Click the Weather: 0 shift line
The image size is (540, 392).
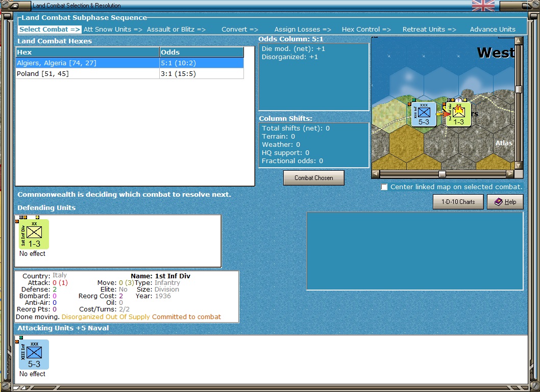281,145
